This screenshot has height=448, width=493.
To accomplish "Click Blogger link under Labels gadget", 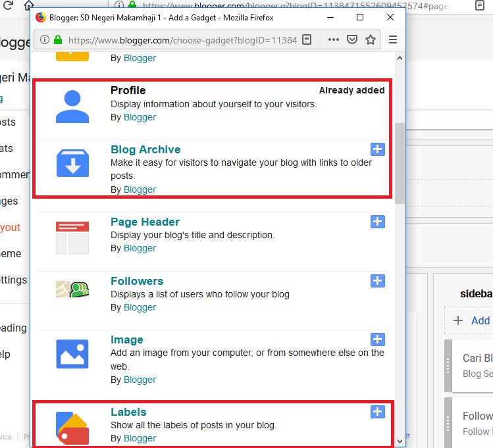I will point(140,438).
